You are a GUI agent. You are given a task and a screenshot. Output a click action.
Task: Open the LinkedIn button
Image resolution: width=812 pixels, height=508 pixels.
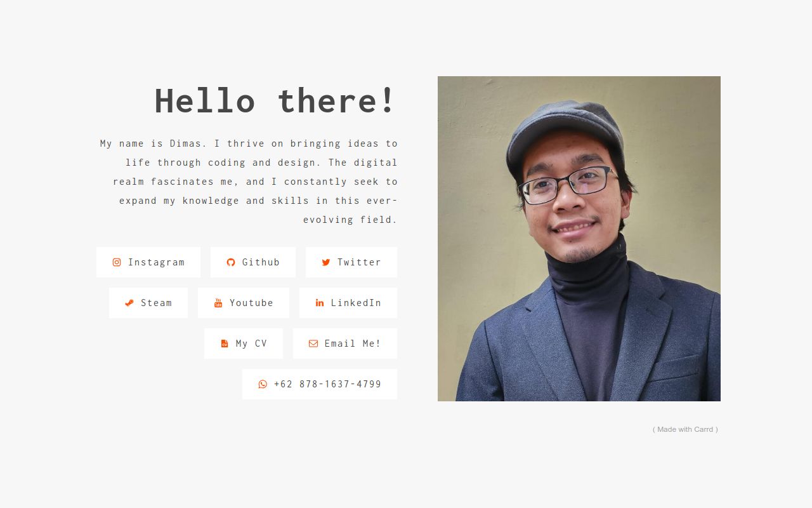point(348,303)
